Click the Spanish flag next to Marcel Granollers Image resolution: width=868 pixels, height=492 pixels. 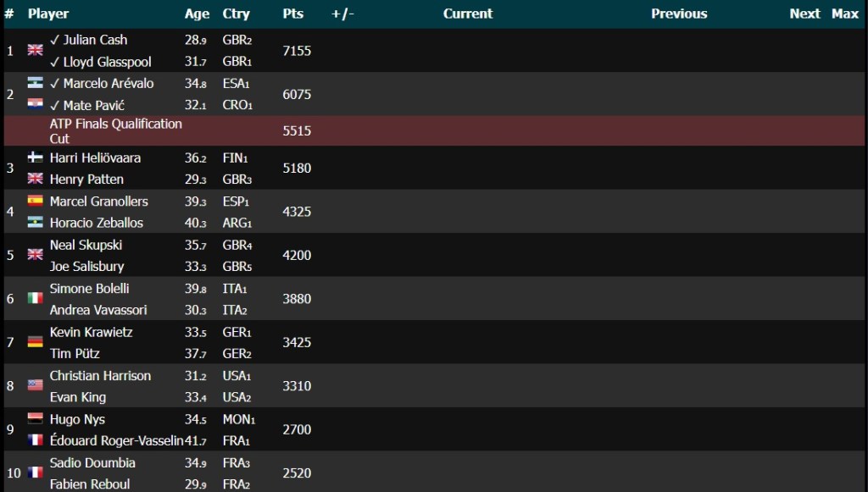click(35, 201)
